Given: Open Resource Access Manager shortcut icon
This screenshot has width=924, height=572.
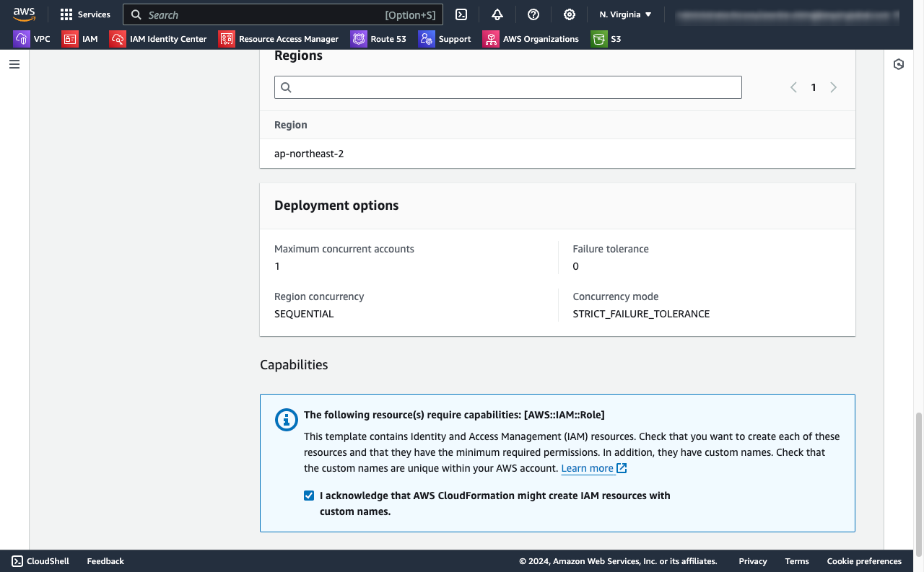Looking at the screenshot, I should [227, 39].
